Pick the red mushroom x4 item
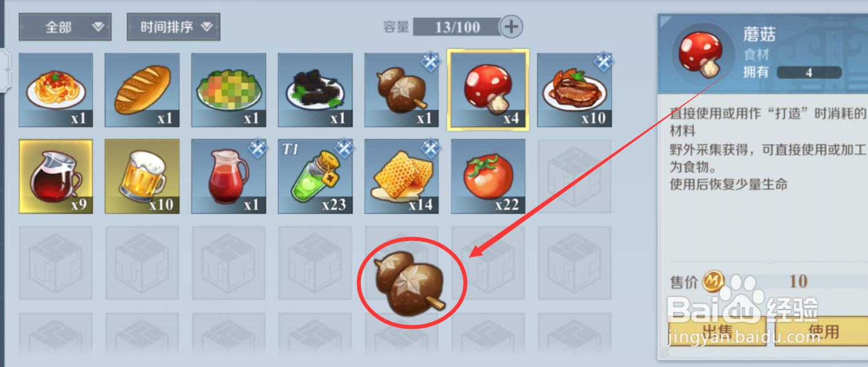Screen dimensions: 868x367 [488, 90]
